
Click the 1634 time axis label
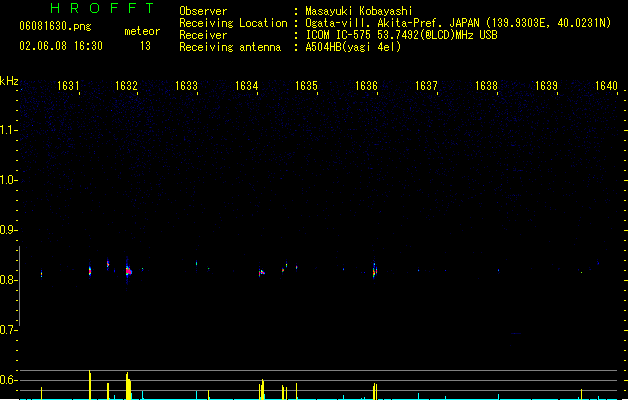point(246,86)
